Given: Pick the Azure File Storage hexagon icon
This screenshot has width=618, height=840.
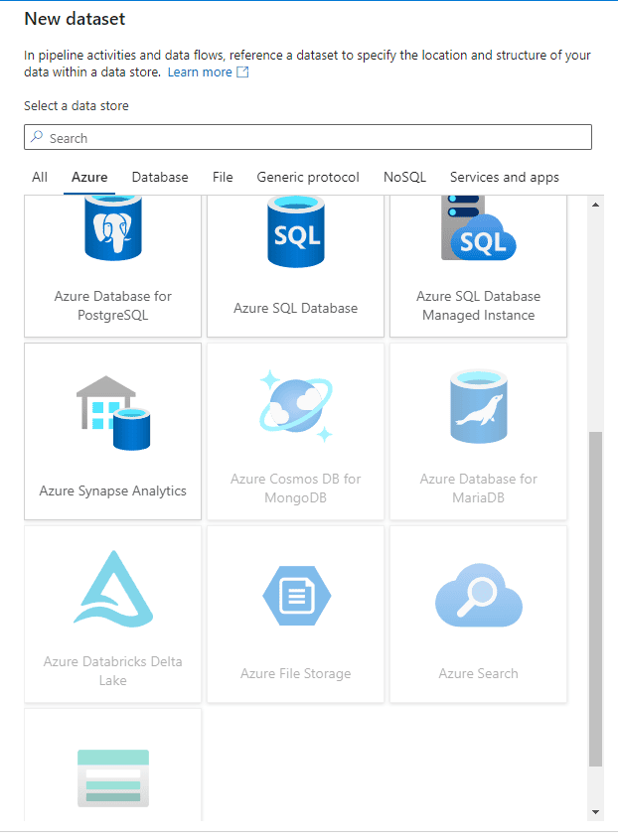Looking at the screenshot, I should click(x=296, y=595).
